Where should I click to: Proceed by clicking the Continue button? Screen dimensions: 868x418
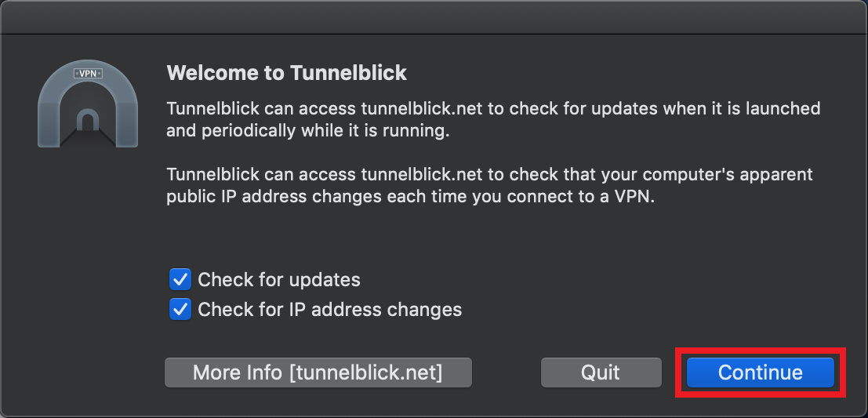(761, 373)
